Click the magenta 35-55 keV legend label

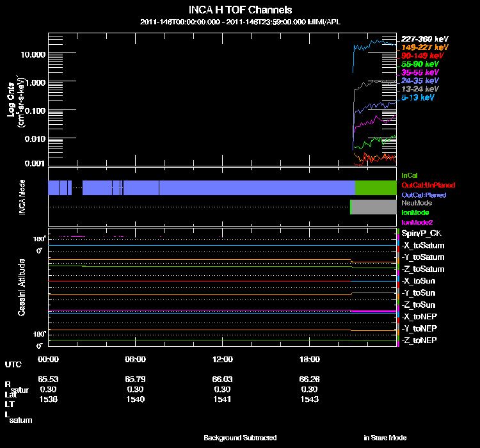pos(419,72)
